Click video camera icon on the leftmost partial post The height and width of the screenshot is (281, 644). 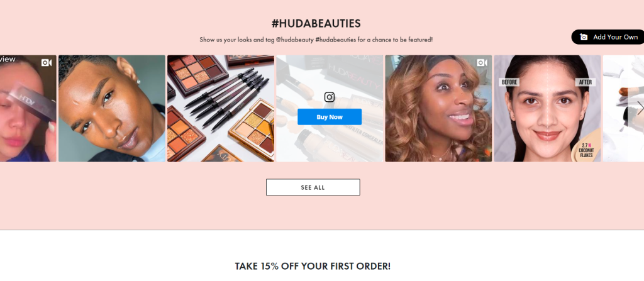point(47,62)
